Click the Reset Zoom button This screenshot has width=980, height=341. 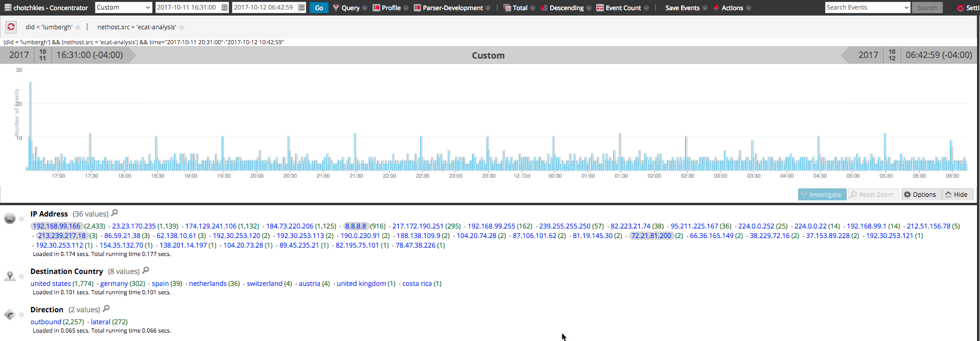872,194
